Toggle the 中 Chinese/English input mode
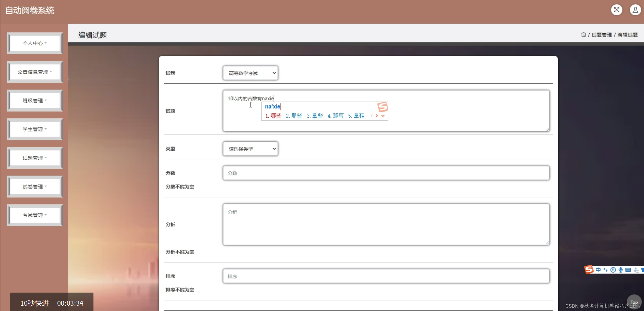The height and width of the screenshot is (311, 644). tap(598, 270)
